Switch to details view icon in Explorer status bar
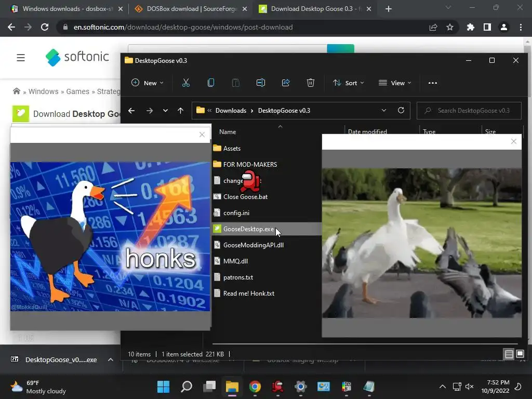532x399 pixels. click(x=509, y=354)
